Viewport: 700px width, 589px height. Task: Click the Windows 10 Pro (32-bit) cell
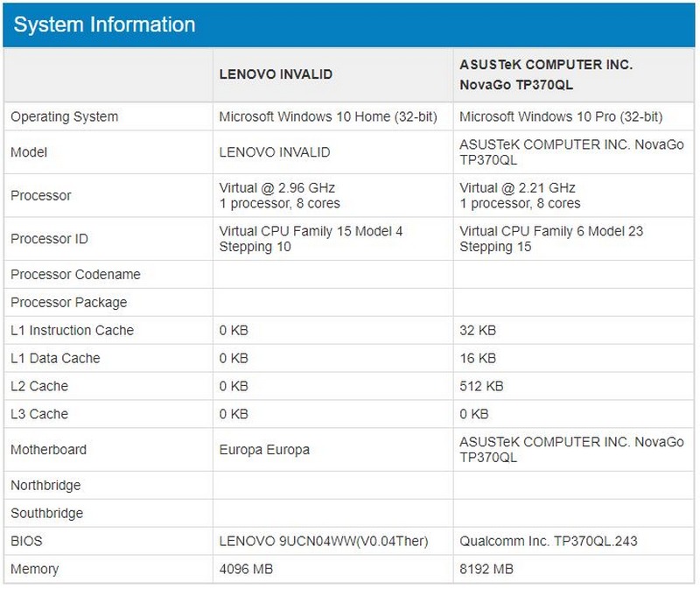tap(561, 116)
